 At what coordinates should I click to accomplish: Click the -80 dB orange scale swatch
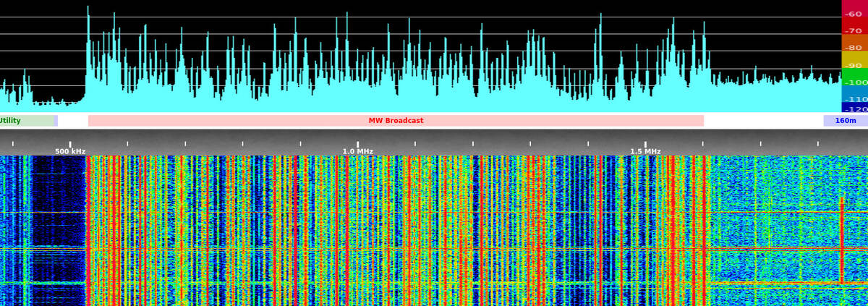[854, 43]
